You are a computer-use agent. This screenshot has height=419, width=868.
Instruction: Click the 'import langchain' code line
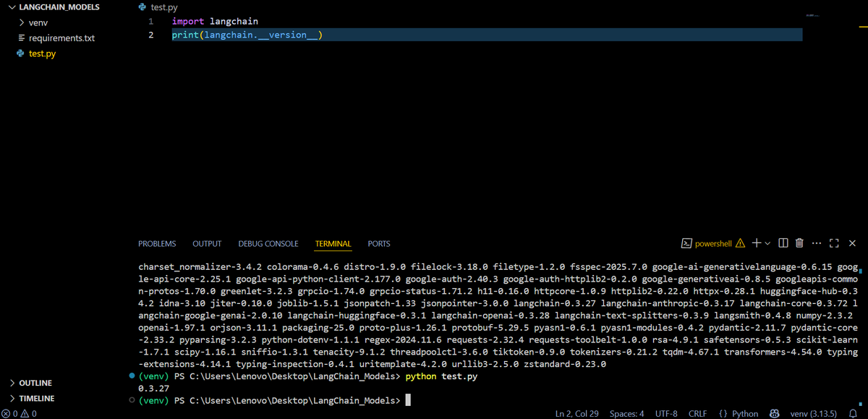[x=215, y=22]
